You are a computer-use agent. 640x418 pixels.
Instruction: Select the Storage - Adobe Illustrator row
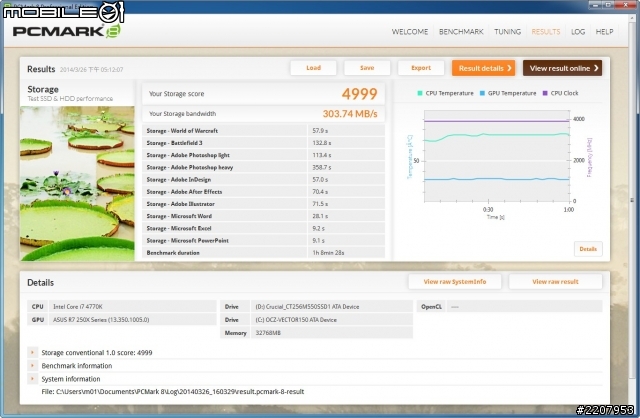pos(264,204)
